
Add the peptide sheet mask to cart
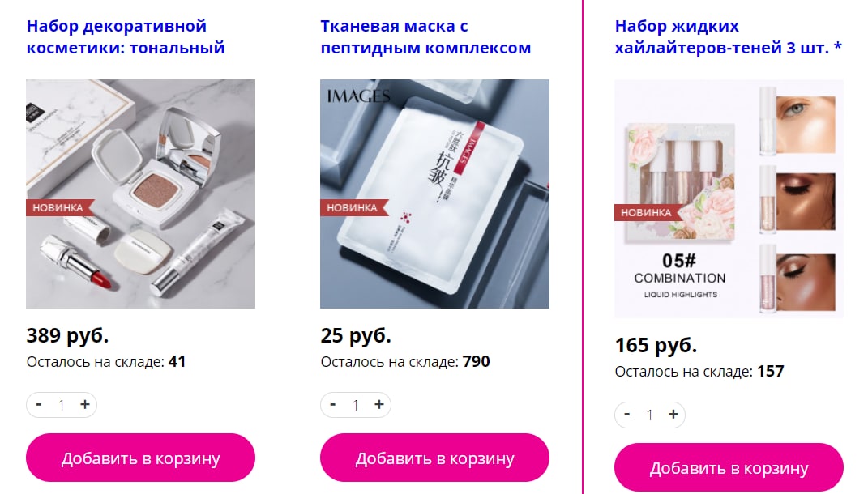tap(434, 458)
